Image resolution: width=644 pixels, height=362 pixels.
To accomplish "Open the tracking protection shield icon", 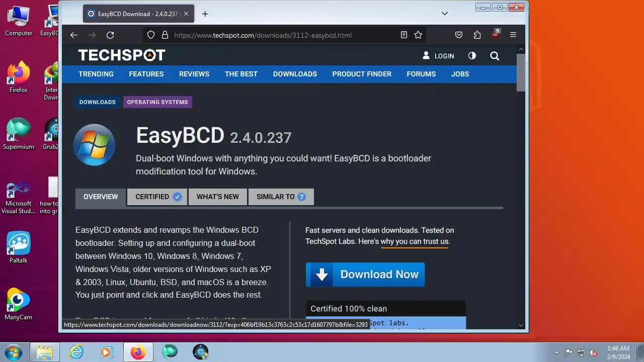I will point(150,35).
